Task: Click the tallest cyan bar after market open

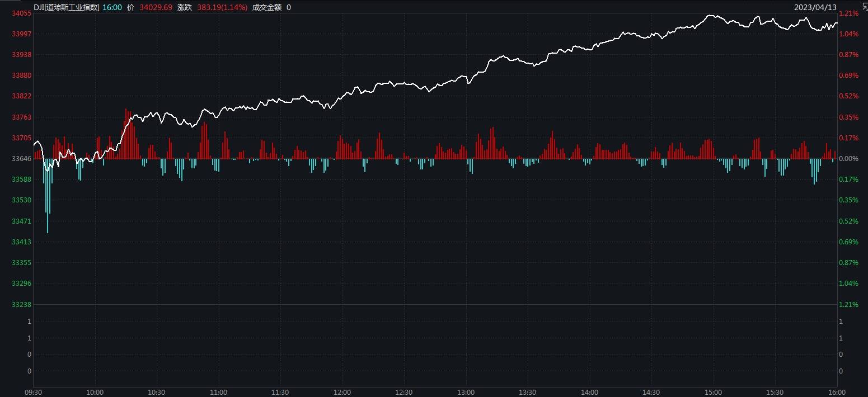Action: pos(48,196)
